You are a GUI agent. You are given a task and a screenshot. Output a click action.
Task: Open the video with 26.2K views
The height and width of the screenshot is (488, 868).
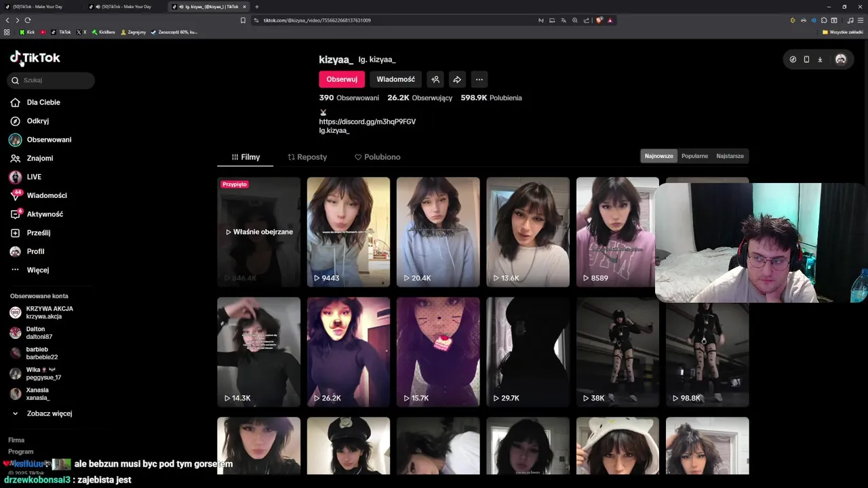349,352
